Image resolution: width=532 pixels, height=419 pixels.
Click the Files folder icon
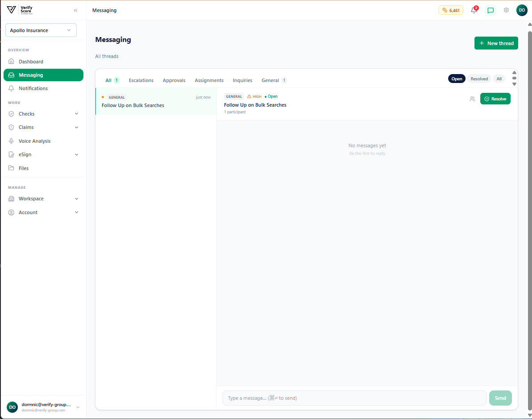pos(11,168)
